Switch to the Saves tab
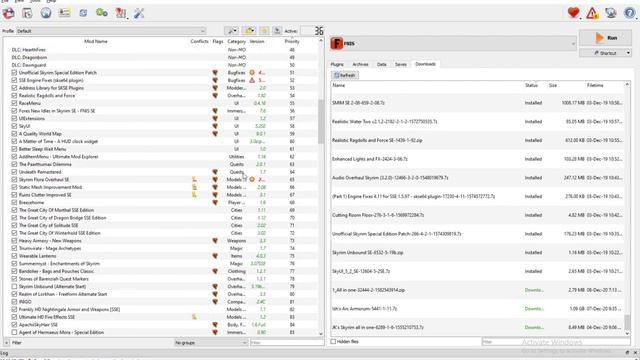This screenshot has height=360, width=640. point(401,64)
